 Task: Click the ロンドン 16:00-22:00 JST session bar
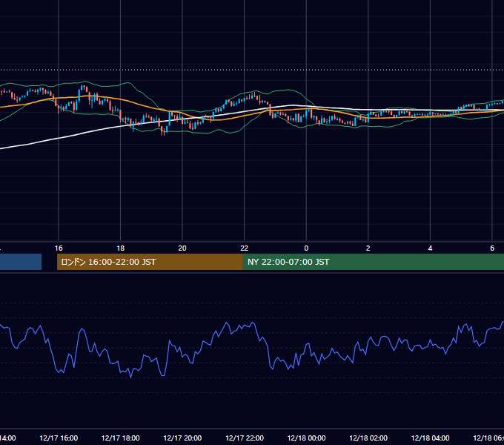coord(150,262)
